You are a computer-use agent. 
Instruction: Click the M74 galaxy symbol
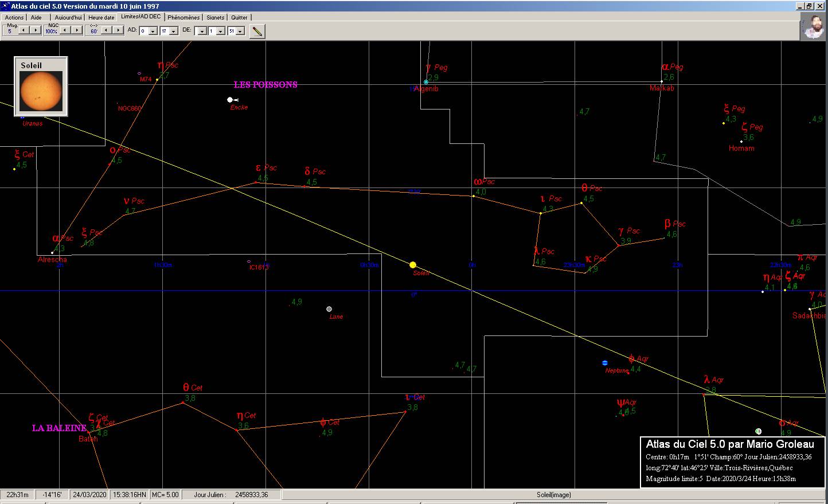(x=139, y=73)
